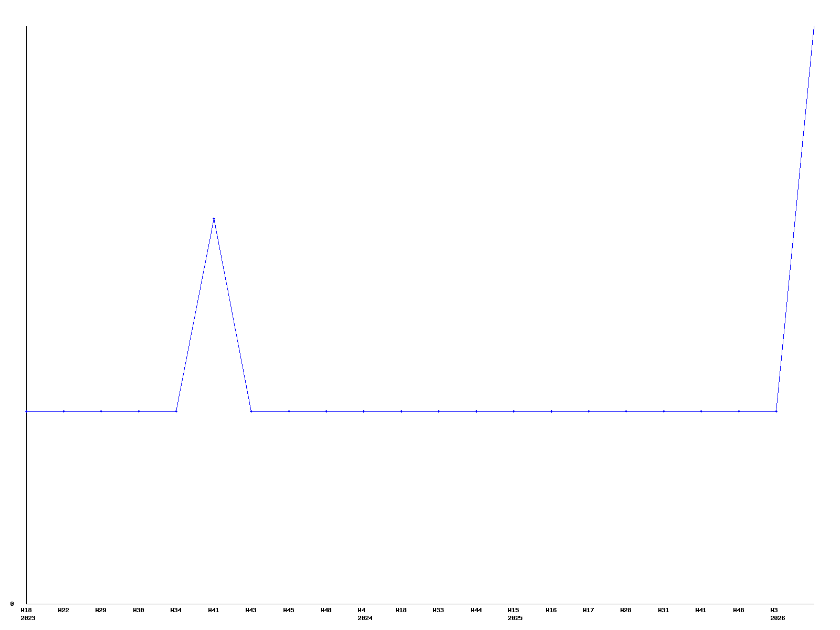
Task: Select the data point at W28
Action: click(626, 411)
